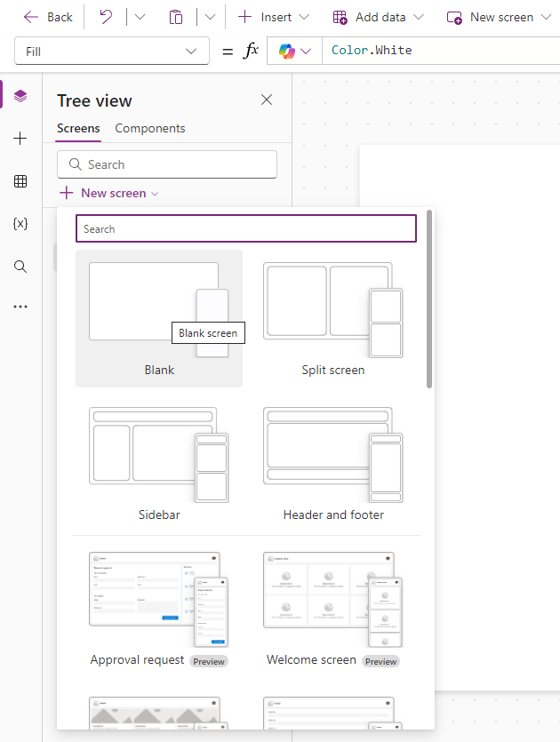Click the New screen icon in top toolbar

pyautogui.click(x=454, y=18)
